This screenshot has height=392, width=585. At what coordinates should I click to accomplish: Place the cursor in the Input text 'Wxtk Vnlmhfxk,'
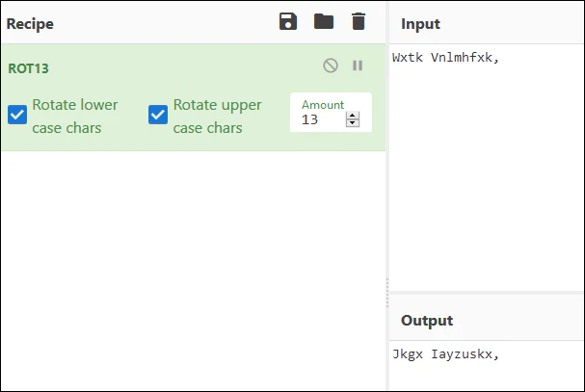445,58
